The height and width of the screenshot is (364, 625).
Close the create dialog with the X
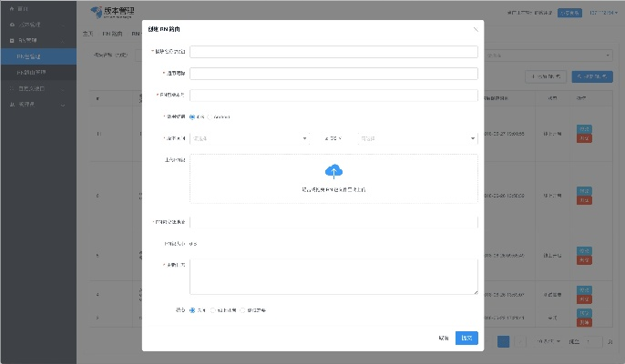[x=475, y=29]
